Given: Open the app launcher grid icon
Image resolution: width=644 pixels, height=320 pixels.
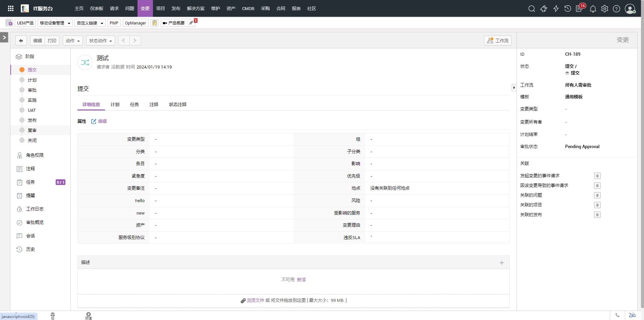Looking at the screenshot, I should (11, 8).
